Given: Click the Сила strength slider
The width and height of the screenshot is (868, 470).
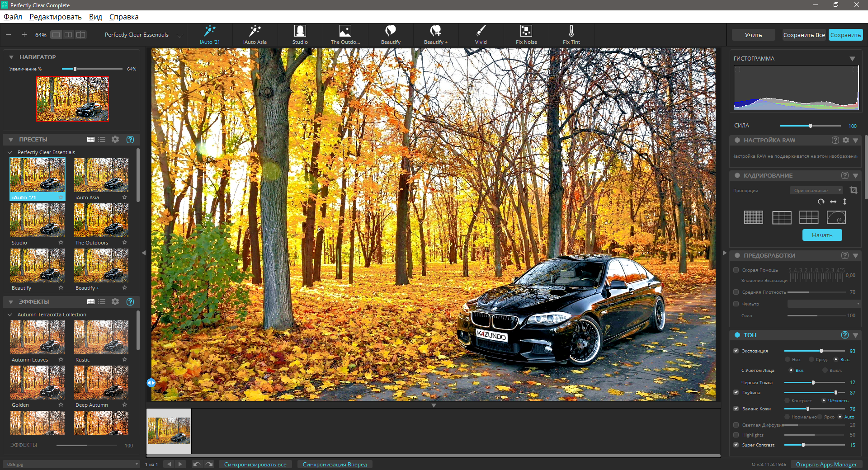Looking at the screenshot, I should [810, 126].
